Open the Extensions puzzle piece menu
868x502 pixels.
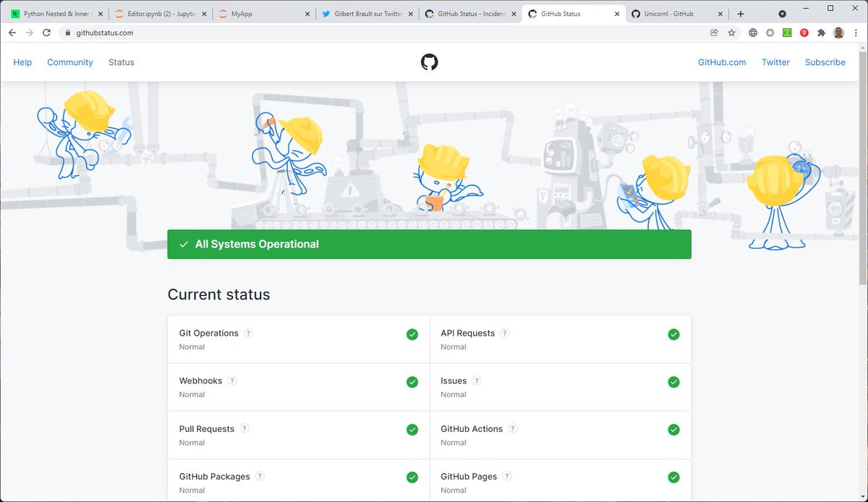pos(822,33)
